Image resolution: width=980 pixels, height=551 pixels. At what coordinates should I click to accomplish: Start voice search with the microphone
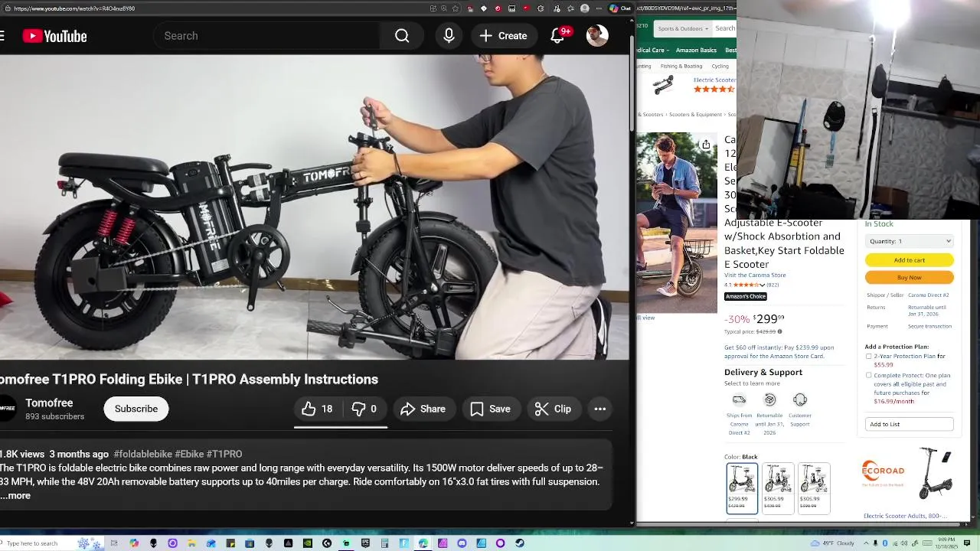click(x=449, y=36)
